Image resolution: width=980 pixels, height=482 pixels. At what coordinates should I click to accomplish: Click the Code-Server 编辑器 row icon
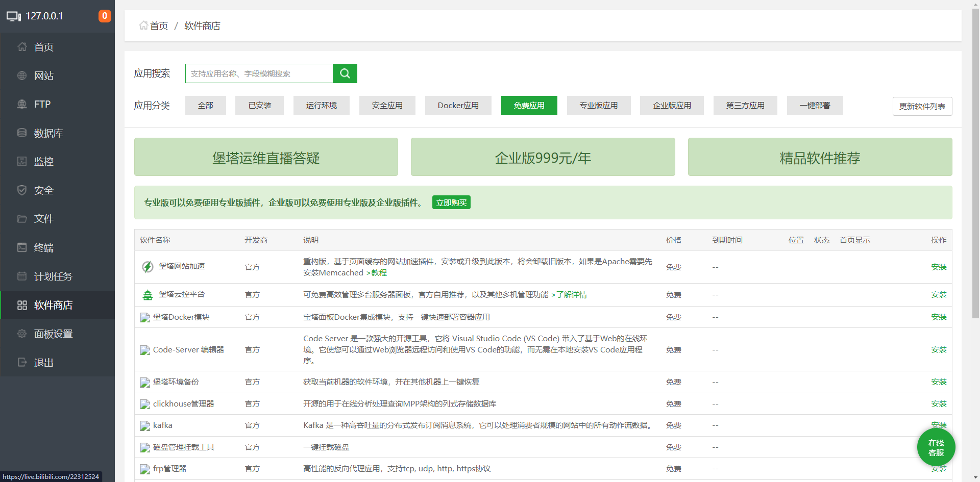[145, 350]
